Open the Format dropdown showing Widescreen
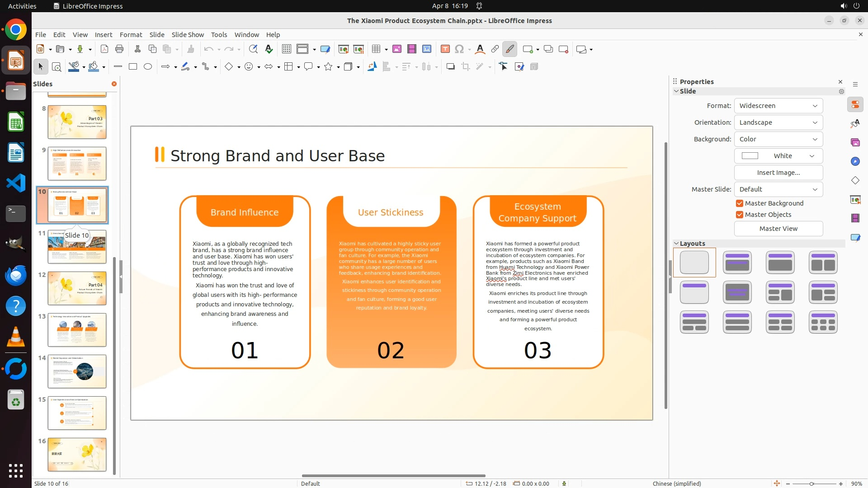Viewport: 868px width, 488px height. [778, 106]
